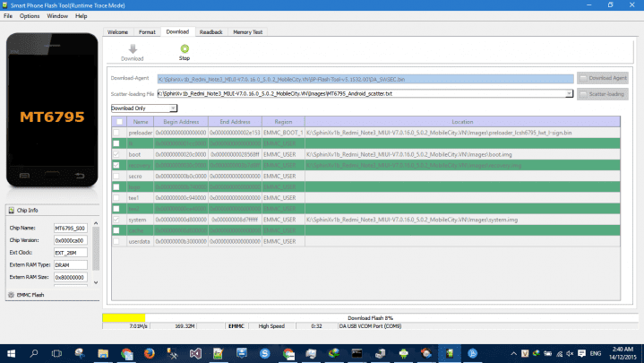Open Visual Studio from the taskbar
The height and width of the screenshot is (363, 644).
pyautogui.click(x=195, y=353)
